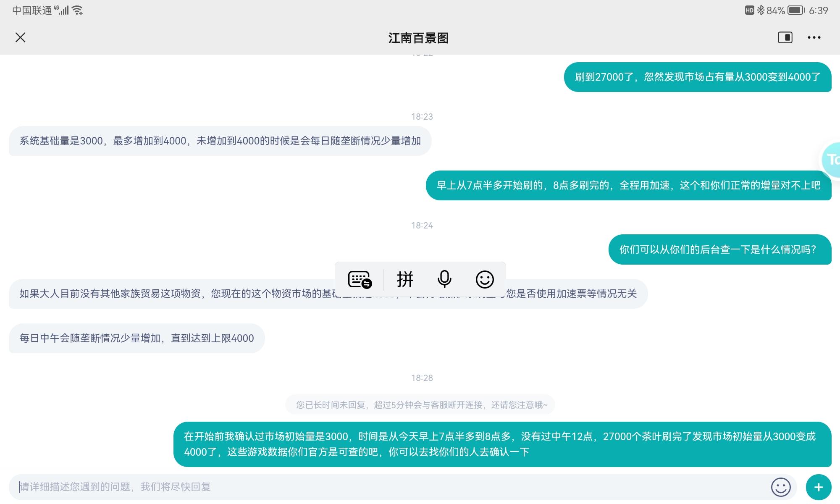Tap the 你们可以从你们的后台查一下 message

click(x=719, y=250)
